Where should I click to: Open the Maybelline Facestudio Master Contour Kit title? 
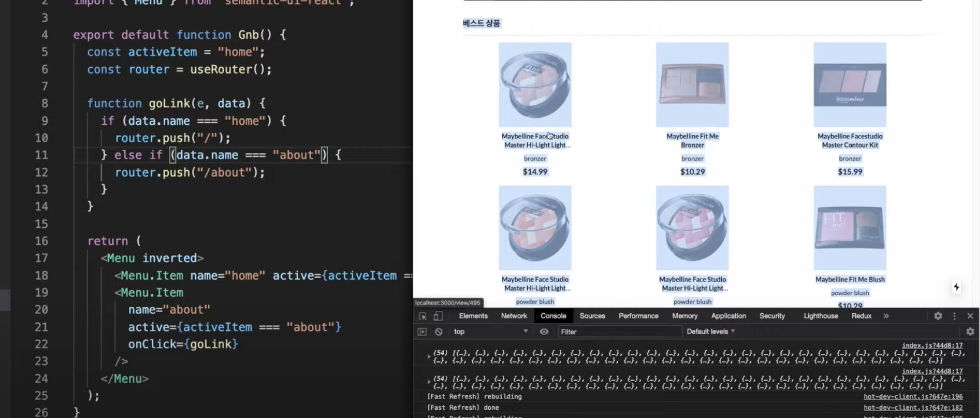pyautogui.click(x=850, y=141)
